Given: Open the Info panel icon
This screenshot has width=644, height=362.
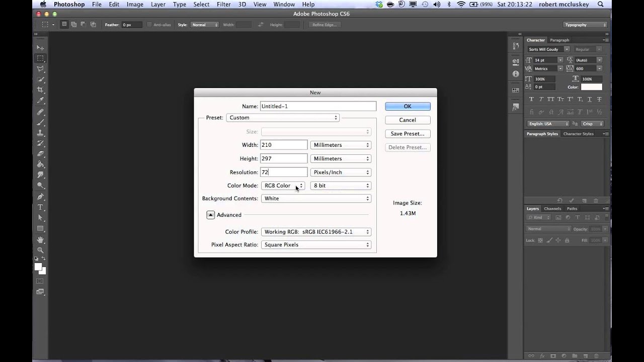Looking at the screenshot, I should pyautogui.click(x=516, y=74).
